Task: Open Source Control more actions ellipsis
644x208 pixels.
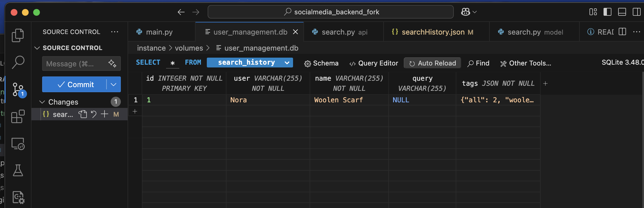Action: point(115,32)
